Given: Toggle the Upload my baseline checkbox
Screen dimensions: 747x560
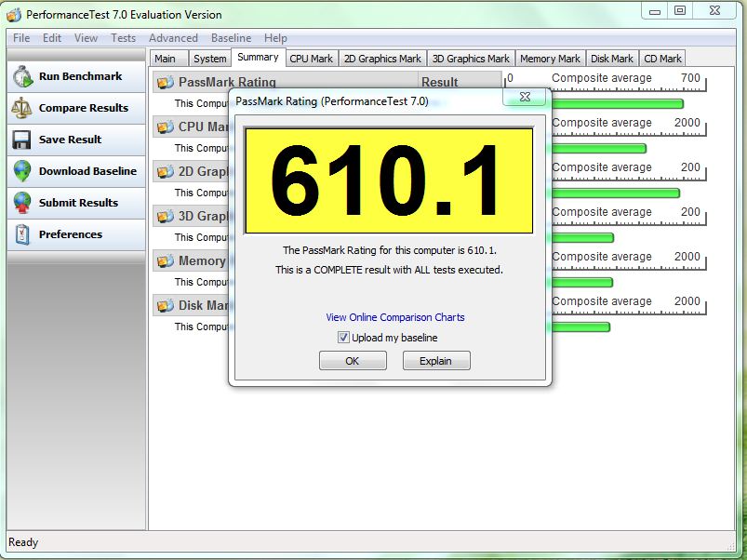Looking at the screenshot, I should coord(343,338).
